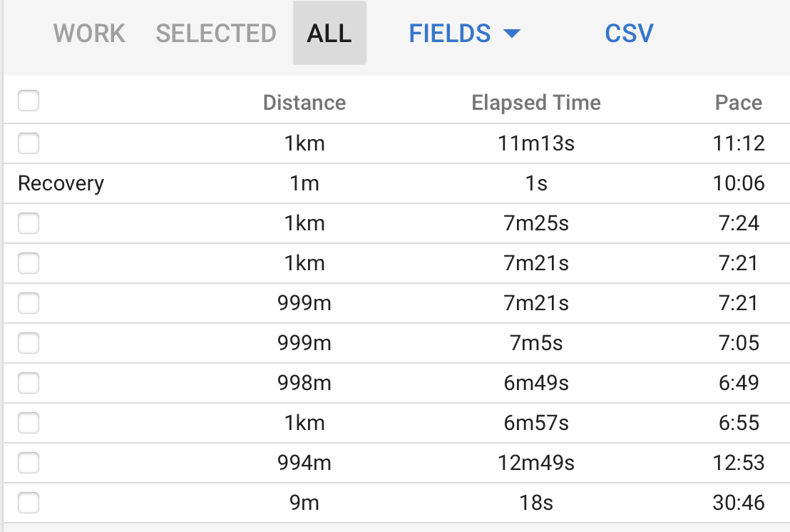
Task: Check the 999m 7m21s lap checkbox
Action: point(29,303)
